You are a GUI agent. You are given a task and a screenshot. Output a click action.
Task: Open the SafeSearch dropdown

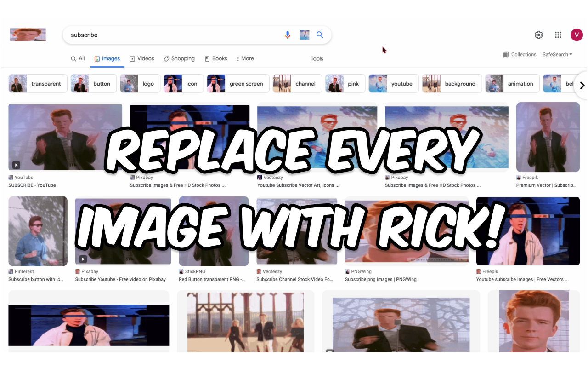click(557, 54)
